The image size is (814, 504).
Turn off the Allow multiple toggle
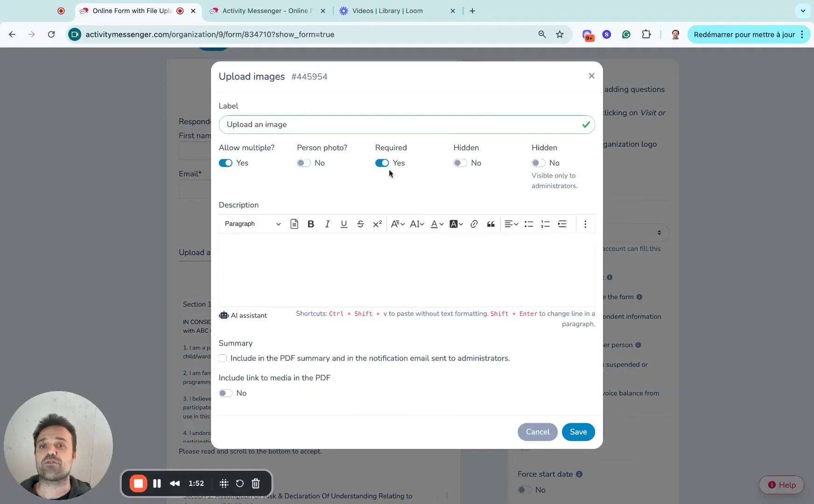point(226,163)
